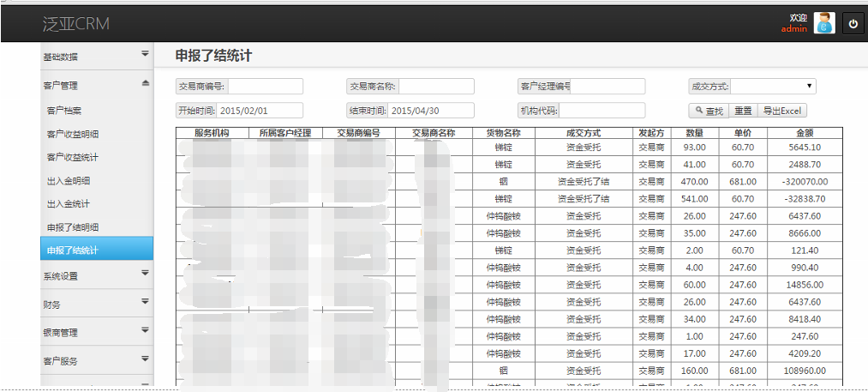The image size is (868, 392).
Task: Click the admin user avatar icon
Action: click(824, 23)
